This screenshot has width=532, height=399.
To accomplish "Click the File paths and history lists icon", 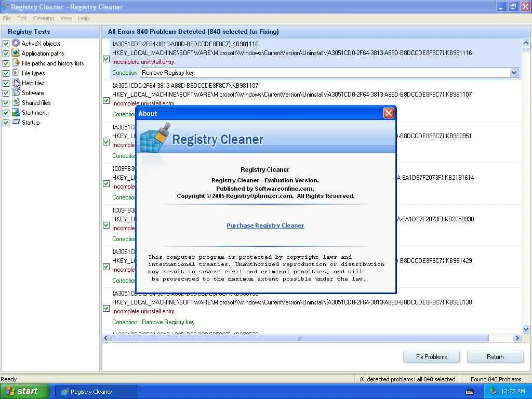I will (16, 63).
